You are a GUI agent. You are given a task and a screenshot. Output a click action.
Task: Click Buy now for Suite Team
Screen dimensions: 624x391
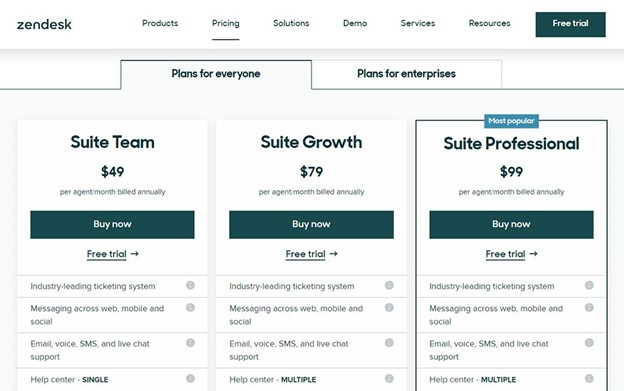pos(112,225)
